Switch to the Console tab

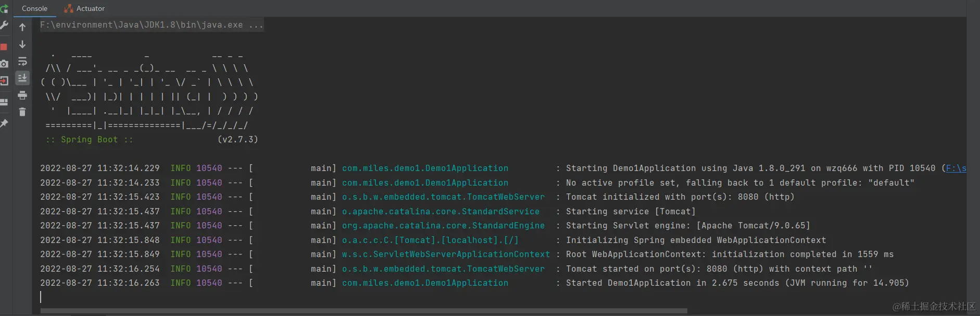click(34, 8)
